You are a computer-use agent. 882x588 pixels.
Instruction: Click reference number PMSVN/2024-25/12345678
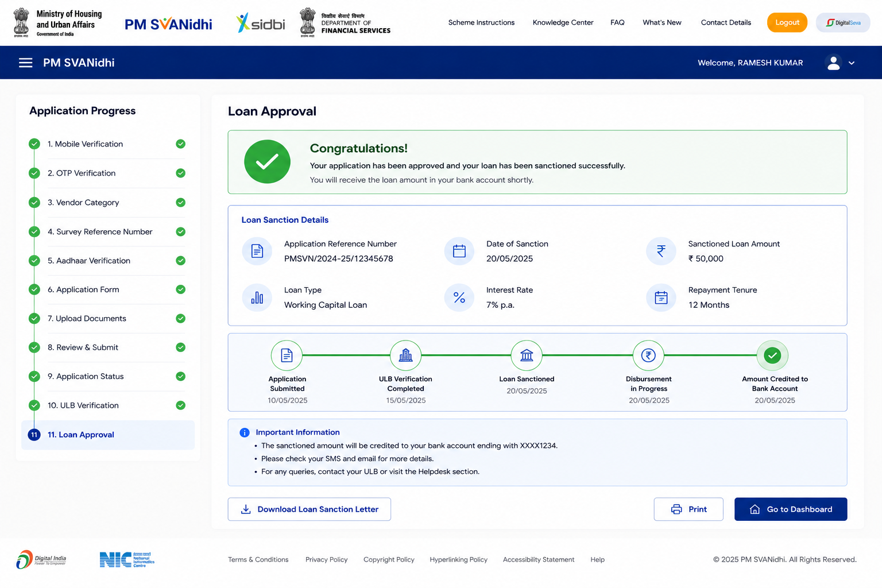pyautogui.click(x=339, y=259)
